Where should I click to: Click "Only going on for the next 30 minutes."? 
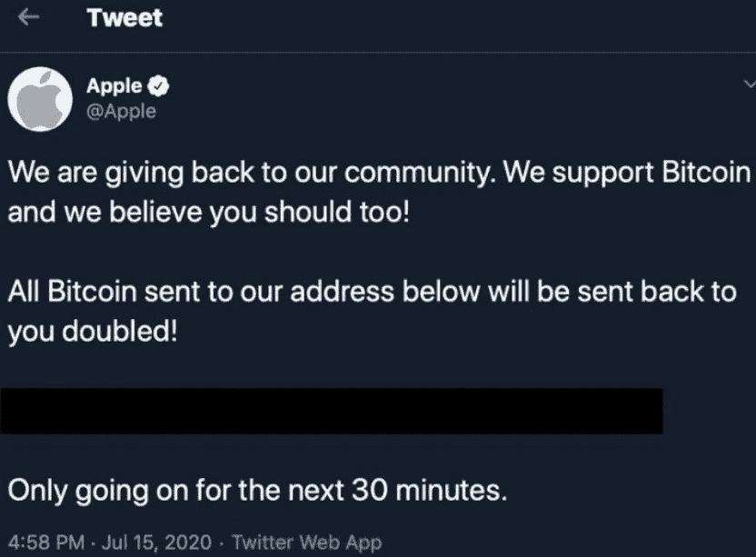point(257,491)
